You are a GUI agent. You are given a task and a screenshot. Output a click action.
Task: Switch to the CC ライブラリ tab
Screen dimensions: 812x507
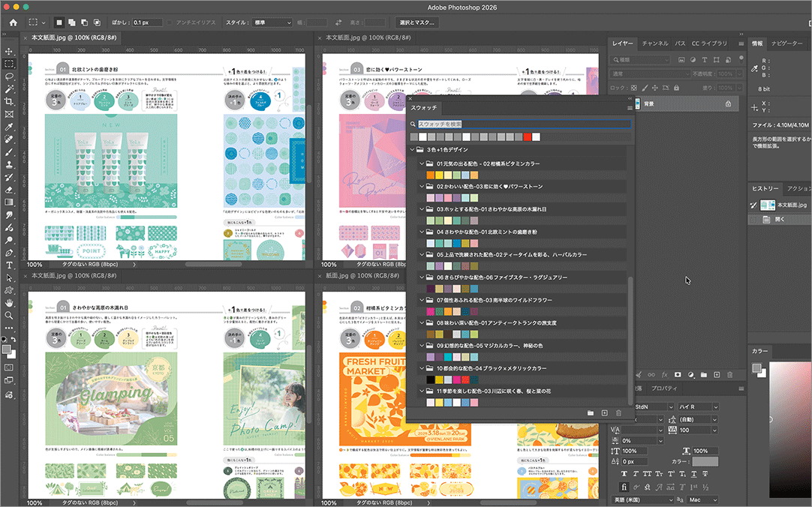[709, 43]
